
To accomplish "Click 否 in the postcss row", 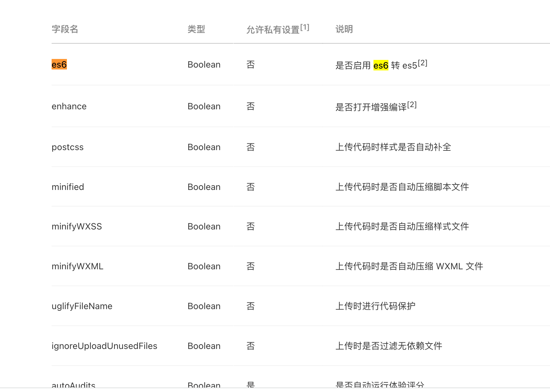I will coord(251,147).
